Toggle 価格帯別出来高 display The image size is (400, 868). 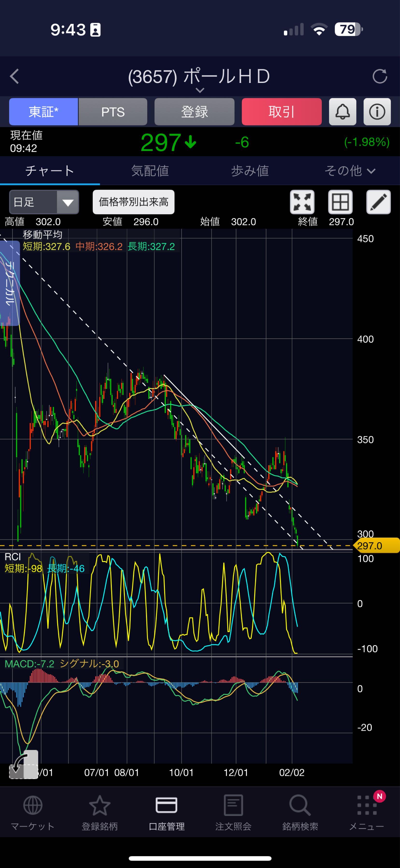pyautogui.click(x=133, y=202)
